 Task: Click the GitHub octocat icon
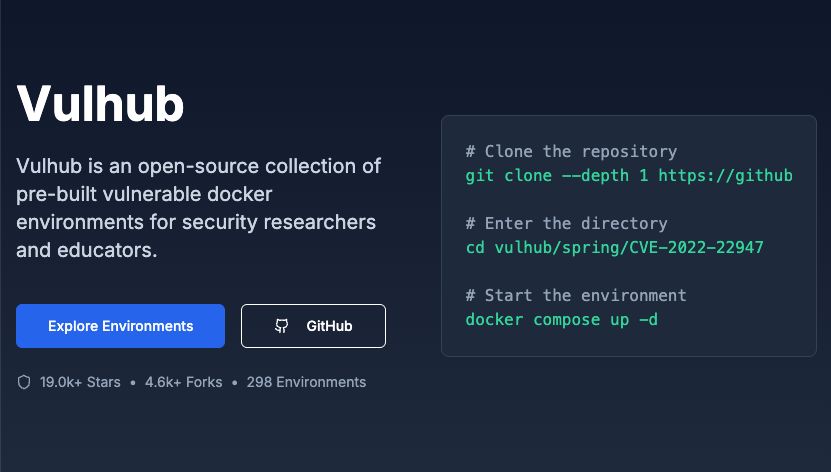click(x=282, y=326)
